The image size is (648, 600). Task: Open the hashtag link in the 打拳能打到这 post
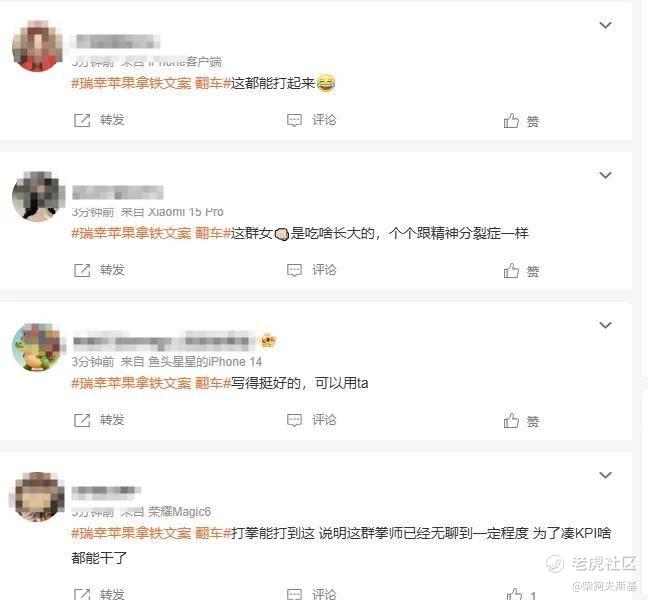click(151, 533)
